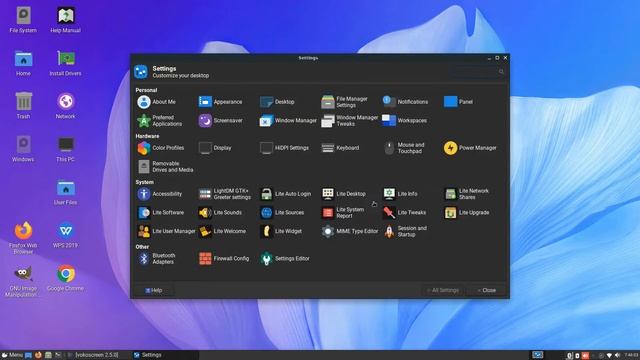Open Lite Network Shares
This screenshot has height=360, width=640.
click(467, 194)
